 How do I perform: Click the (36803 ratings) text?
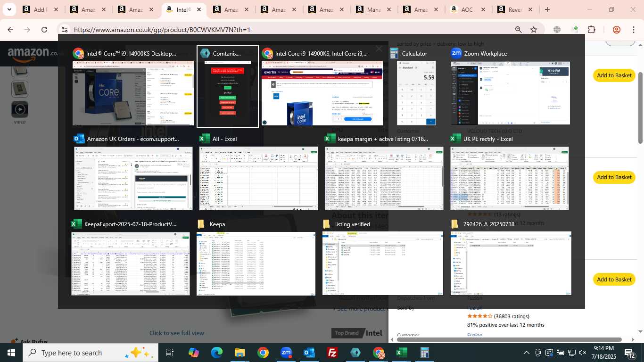[512, 316]
